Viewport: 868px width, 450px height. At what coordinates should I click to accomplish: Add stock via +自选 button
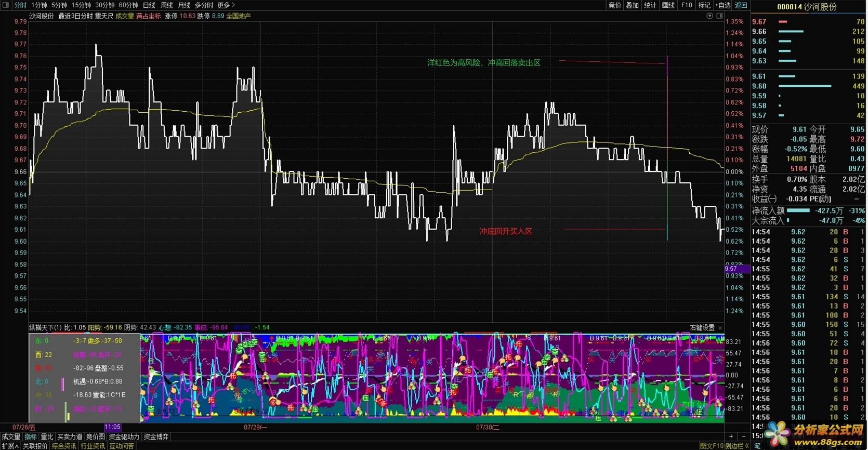[x=722, y=5]
